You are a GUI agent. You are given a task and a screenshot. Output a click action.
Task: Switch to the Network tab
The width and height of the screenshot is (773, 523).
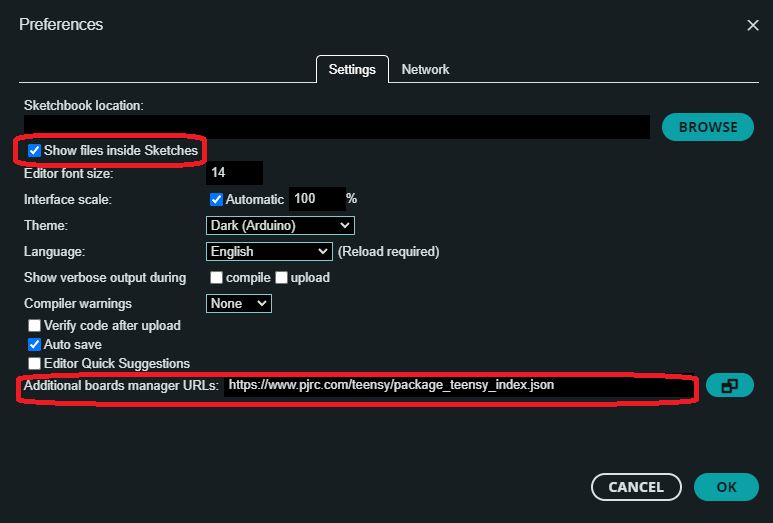pyautogui.click(x=425, y=70)
